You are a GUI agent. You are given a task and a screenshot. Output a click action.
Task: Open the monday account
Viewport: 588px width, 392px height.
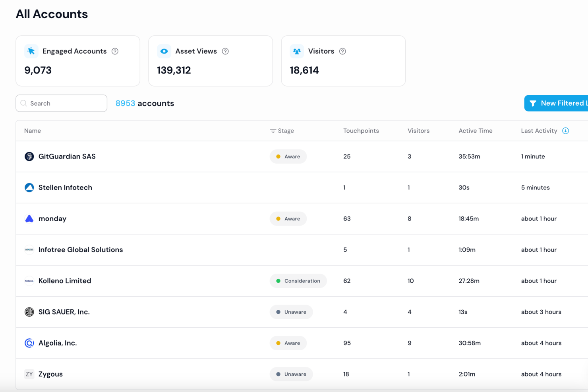tap(52, 219)
